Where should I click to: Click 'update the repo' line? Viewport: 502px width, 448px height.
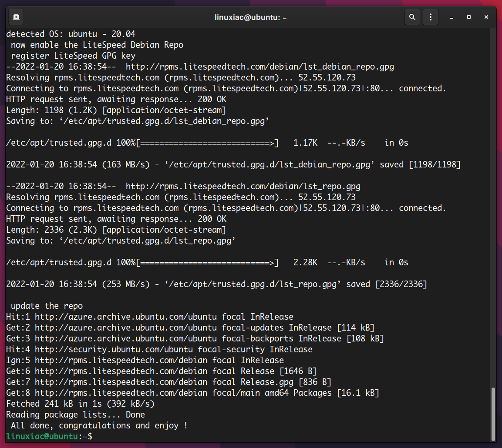(47, 306)
